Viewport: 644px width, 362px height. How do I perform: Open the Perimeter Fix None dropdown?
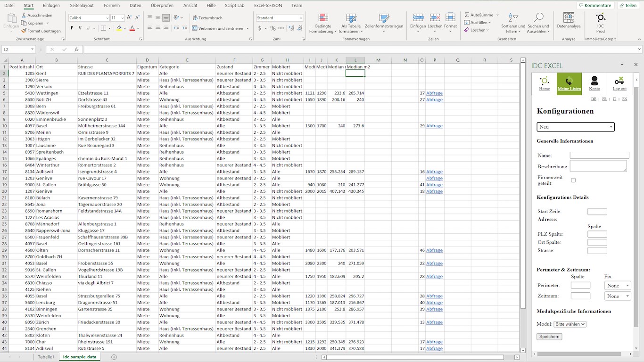(618, 286)
